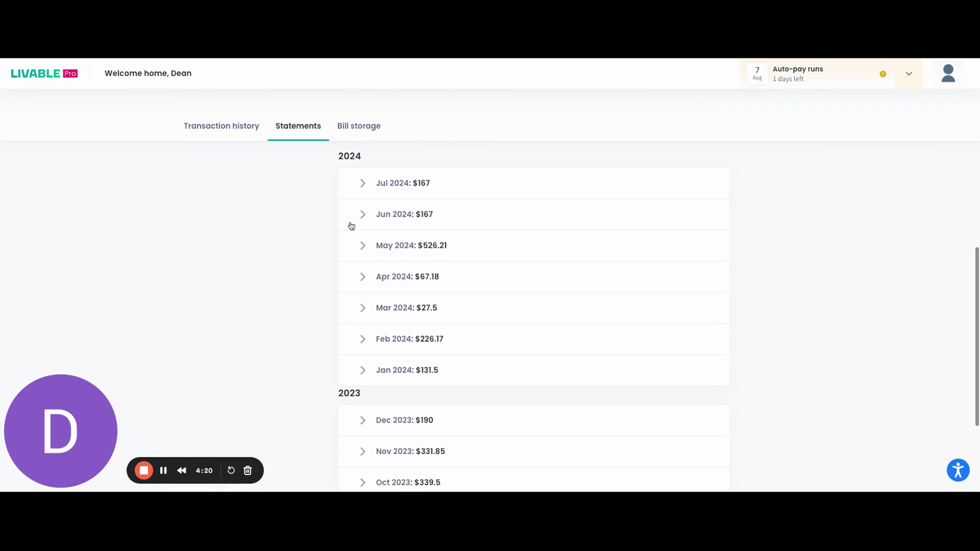Expand the auto-pay runs dropdown arrow
The height and width of the screenshot is (551, 980).
[x=909, y=74]
